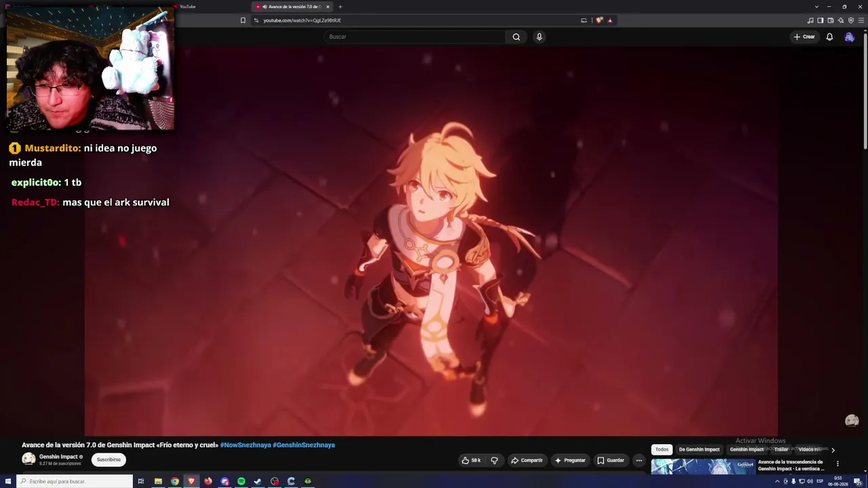Click the Brave Shields lion icon

(599, 20)
